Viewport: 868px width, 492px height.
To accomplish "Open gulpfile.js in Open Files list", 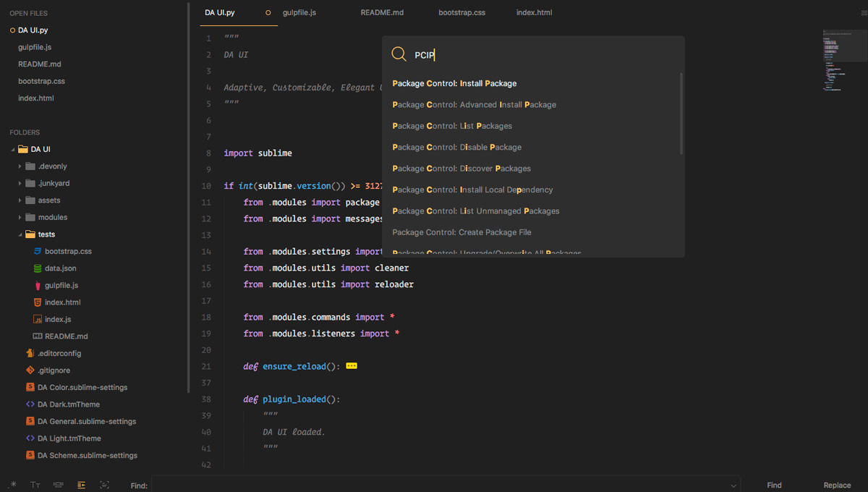I will tap(35, 47).
